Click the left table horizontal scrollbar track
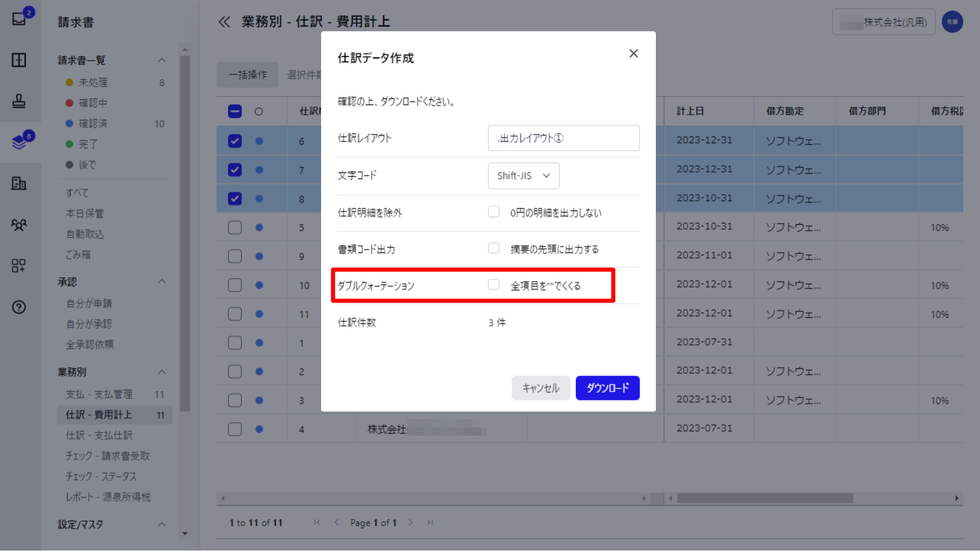Screen dimensions: 980x551 point(433,498)
